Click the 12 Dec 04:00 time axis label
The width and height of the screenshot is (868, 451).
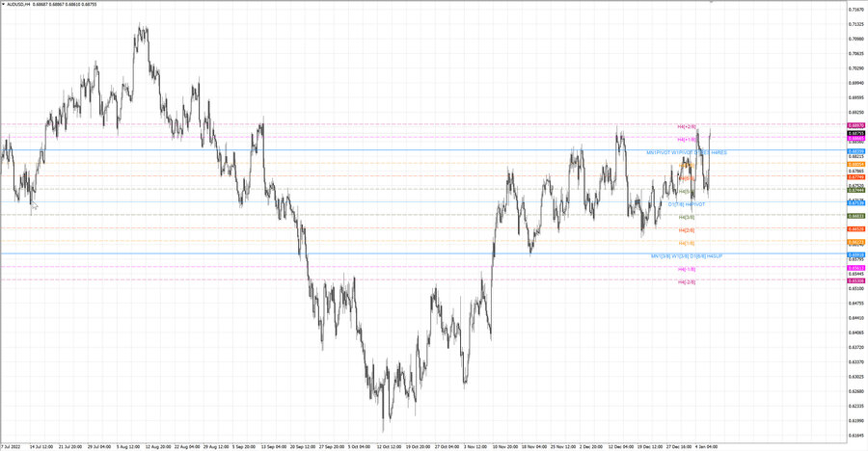pos(620,446)
